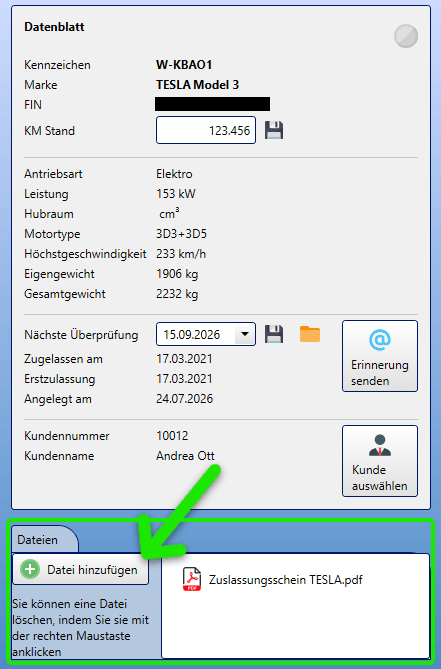Open the orange folder icon next to inspection date
This screenshot has height=669, width=441.
(x=310, y=334)
